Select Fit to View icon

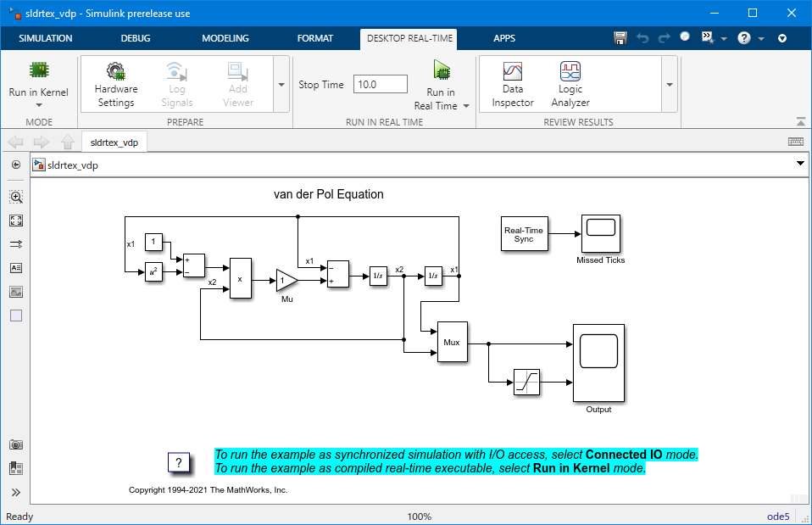[16, 221]
